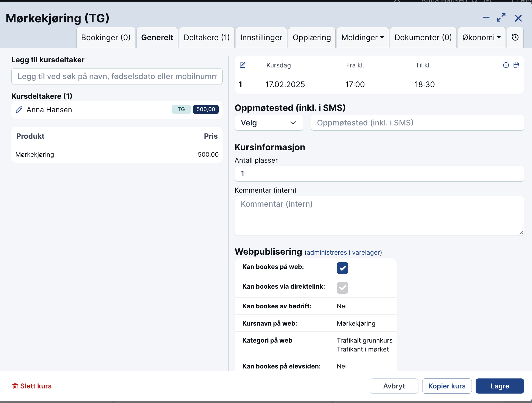This screenshot has height=403, width=532.
Task: Click the Anna Hansen participant name
Action: 49,110
